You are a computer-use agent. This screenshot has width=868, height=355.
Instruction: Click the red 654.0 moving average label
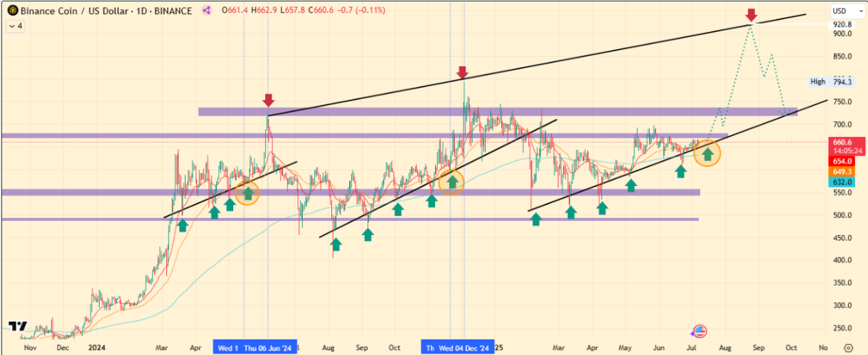(x=843, y=161)
